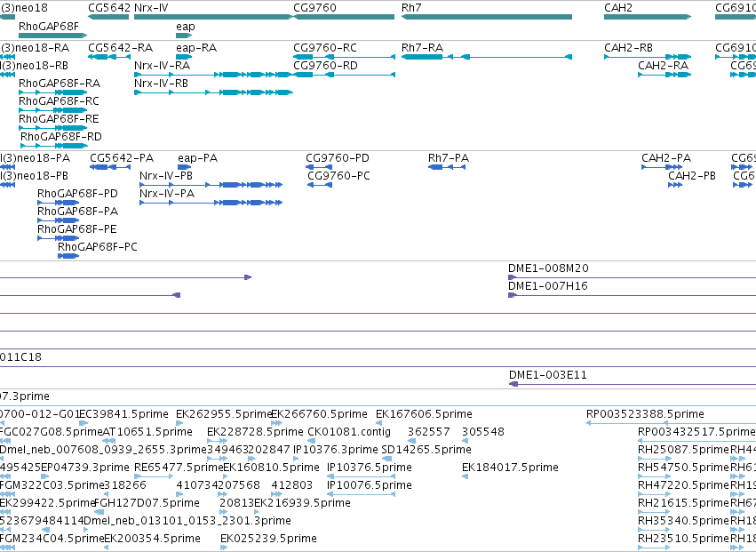The width and height of the screenshot is (756, 552).
Task: Click EST EK167606.5prime
Action: coord(379,423)
